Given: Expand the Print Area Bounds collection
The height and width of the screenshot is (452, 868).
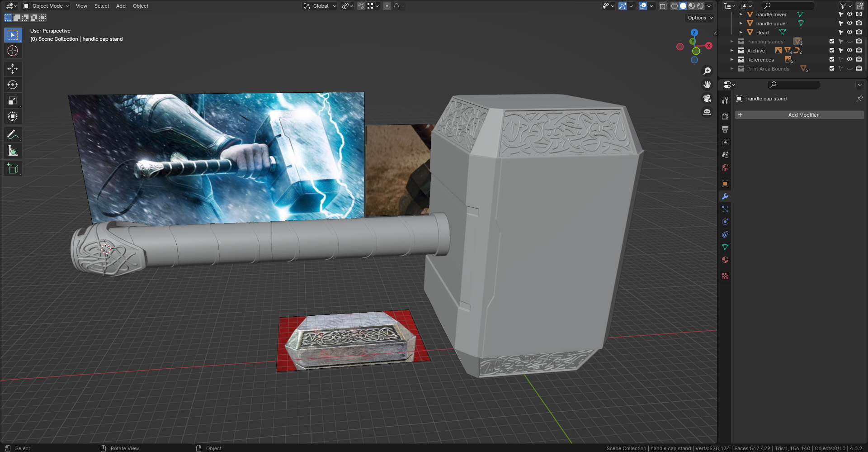Looking at the screenshot, I should pos(731,68).
